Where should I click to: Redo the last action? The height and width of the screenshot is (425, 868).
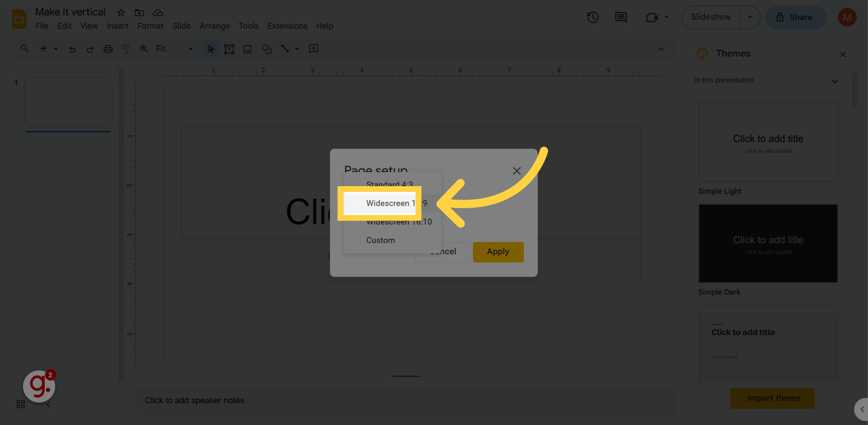(90, 49)
